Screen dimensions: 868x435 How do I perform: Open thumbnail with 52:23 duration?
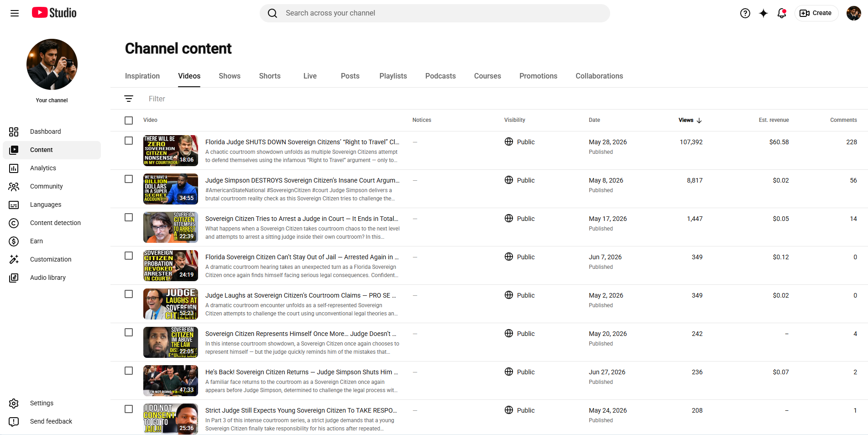(171, 304)
